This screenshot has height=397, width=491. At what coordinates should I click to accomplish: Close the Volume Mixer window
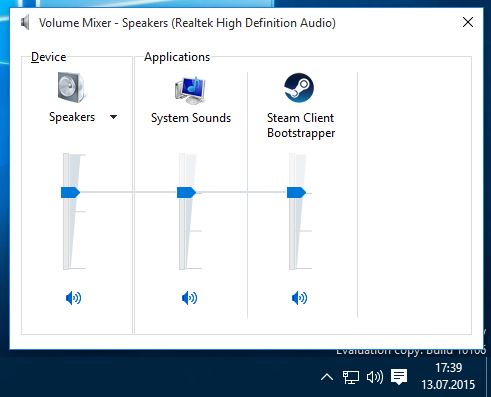(468, 22)
